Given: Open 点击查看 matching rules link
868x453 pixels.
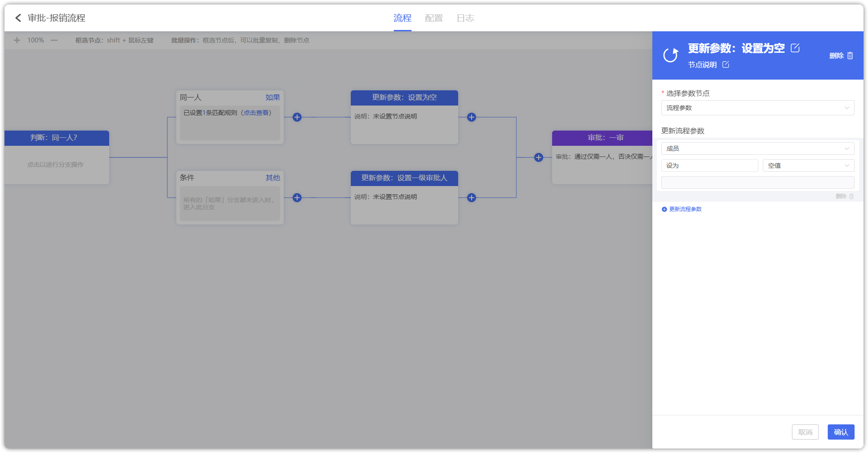Looking at the screenshot, I should 256,113.
